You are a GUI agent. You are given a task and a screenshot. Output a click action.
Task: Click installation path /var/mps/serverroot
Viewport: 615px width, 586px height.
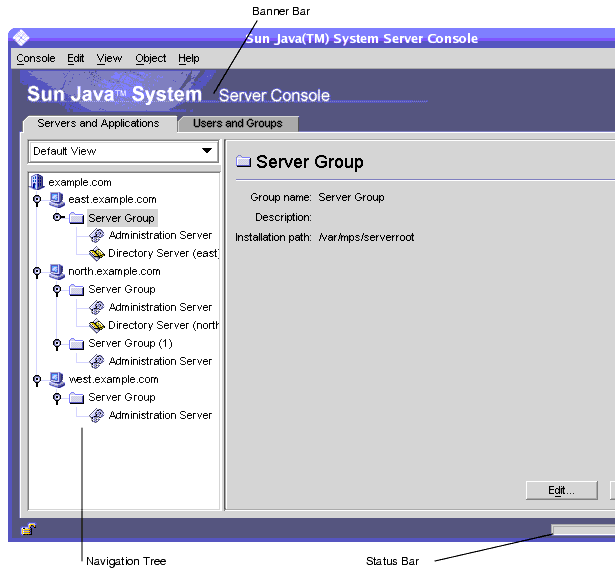coord(366,237)
